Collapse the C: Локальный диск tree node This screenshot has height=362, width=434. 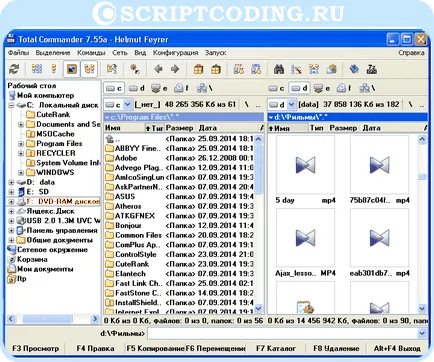[x=11, y=105]
